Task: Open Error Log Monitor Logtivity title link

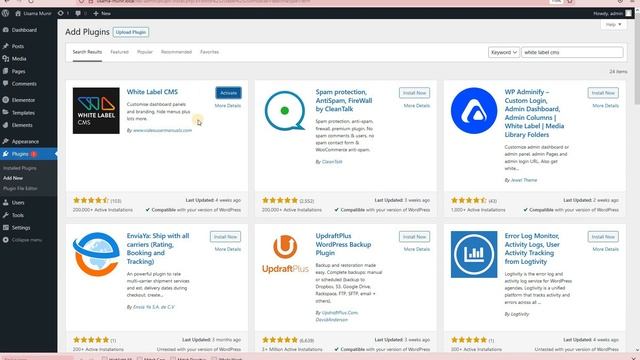Action: click(x=532, y=249)
